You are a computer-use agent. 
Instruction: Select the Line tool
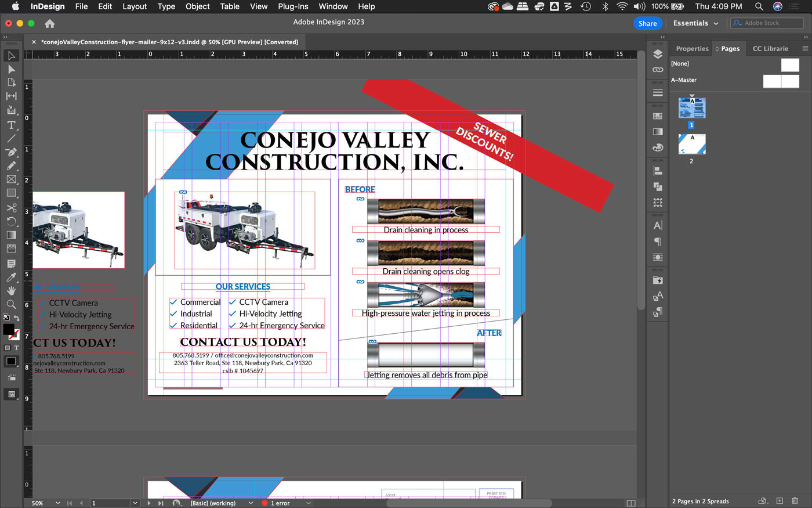click(11, 138)
